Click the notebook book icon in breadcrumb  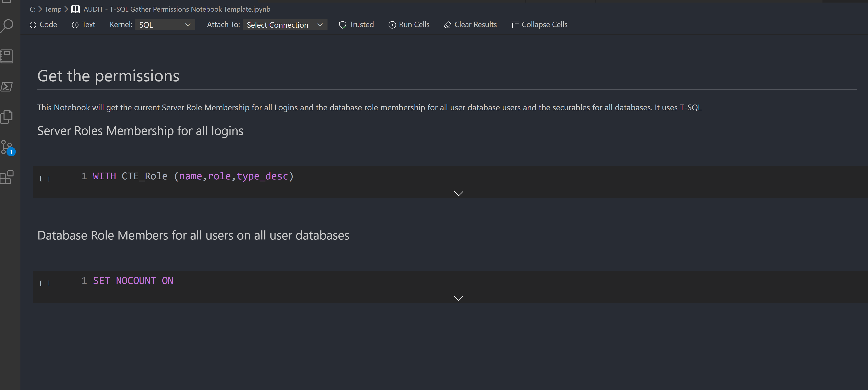pos(75,9)
